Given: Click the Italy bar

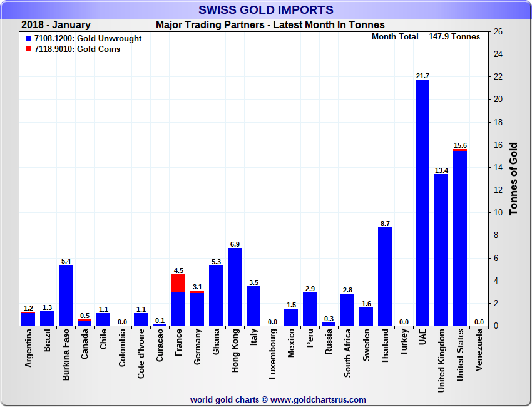Looking at the screenshot, I should click(253, 306).
